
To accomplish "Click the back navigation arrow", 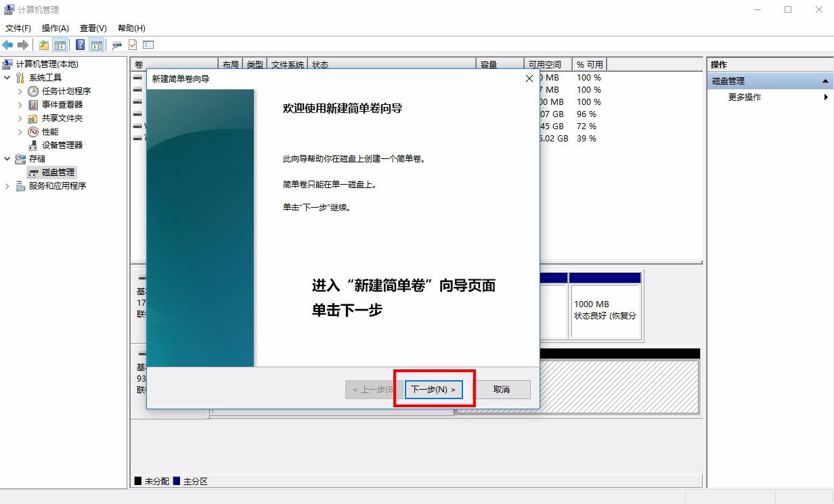I will pos(8,44).
